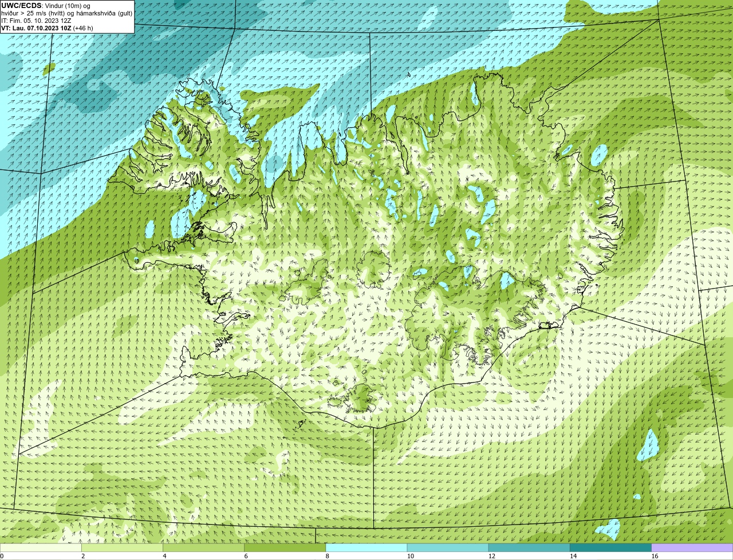Click the 2–4 m/s light green legend swatch
Screen dimensions: 733x560
122,547
